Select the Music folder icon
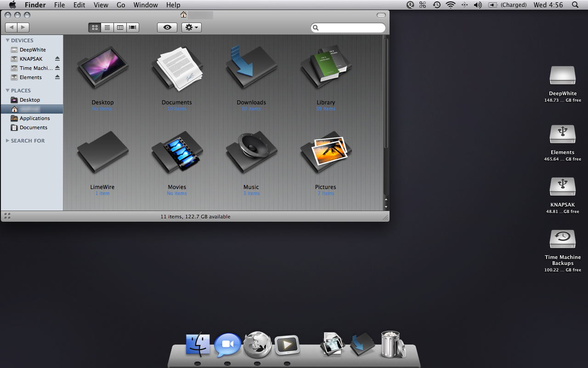588x368 pixels. (251, 152)
